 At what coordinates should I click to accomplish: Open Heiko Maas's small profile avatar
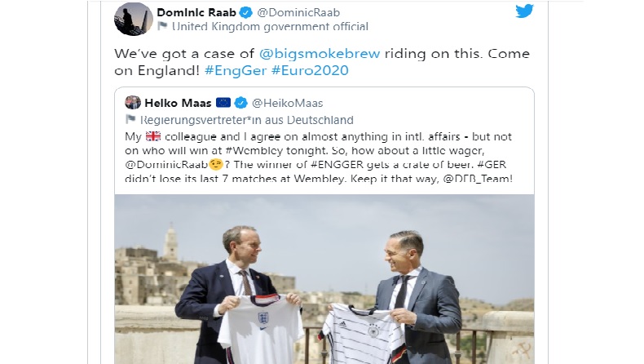pos(132,104)
